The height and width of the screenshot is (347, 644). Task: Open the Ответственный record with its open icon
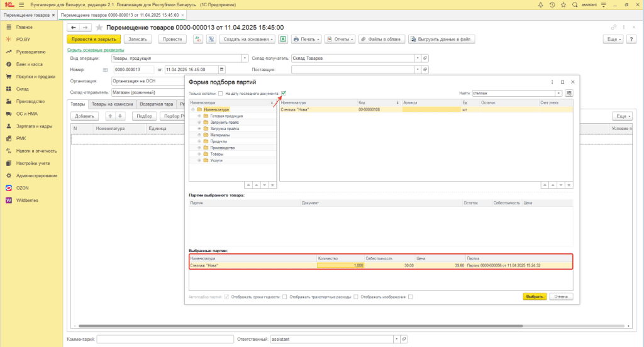pos(404,339)
